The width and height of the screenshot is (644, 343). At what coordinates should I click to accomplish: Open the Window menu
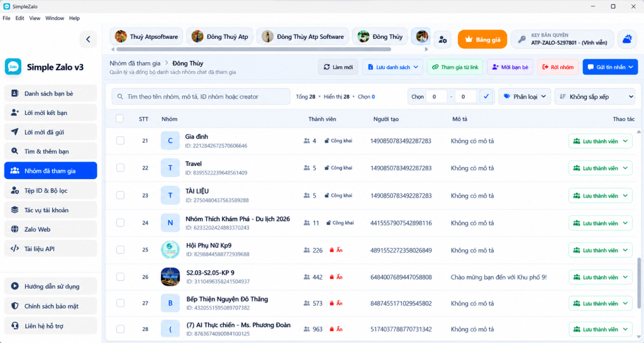pos(55,18)
